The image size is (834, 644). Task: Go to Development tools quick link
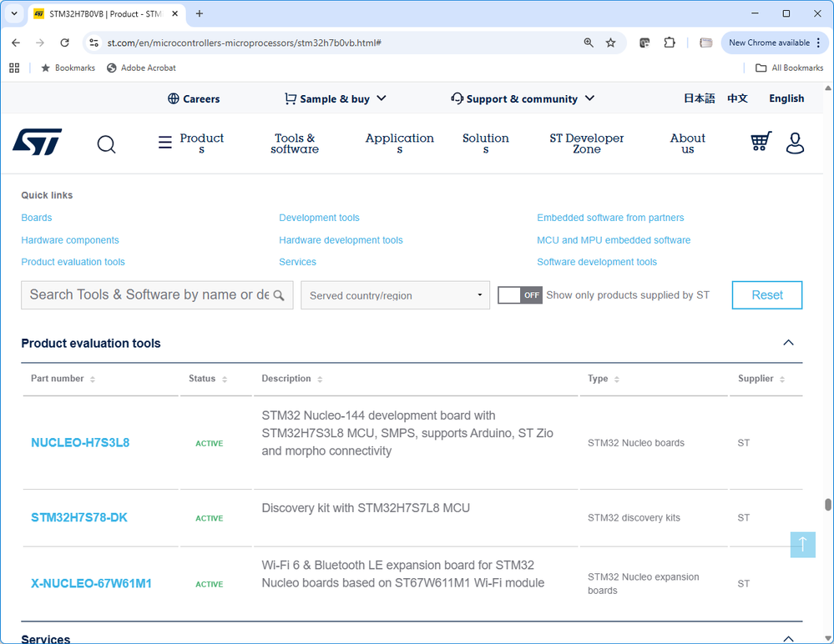319,218
